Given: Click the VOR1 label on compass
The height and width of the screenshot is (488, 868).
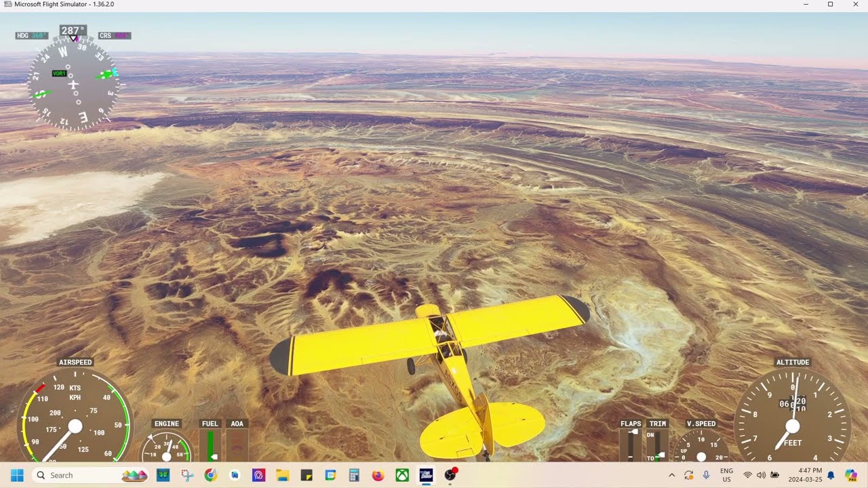Looking at the screenshot, I should (x=59, y=73).
